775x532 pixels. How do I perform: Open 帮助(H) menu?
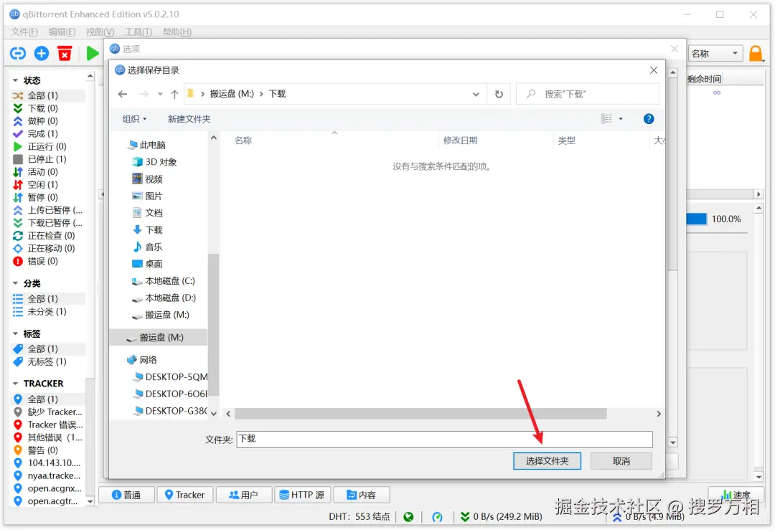tap(177, 32)
